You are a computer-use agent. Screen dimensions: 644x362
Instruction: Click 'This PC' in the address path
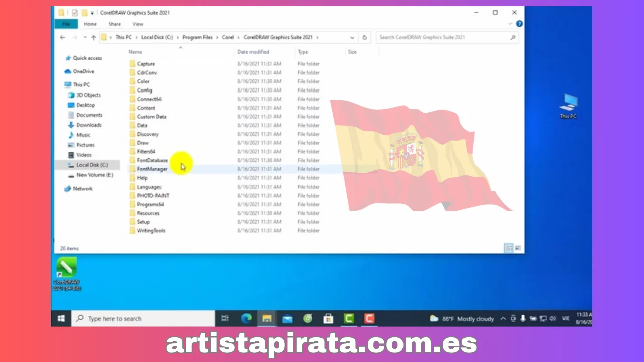point(123,37)
